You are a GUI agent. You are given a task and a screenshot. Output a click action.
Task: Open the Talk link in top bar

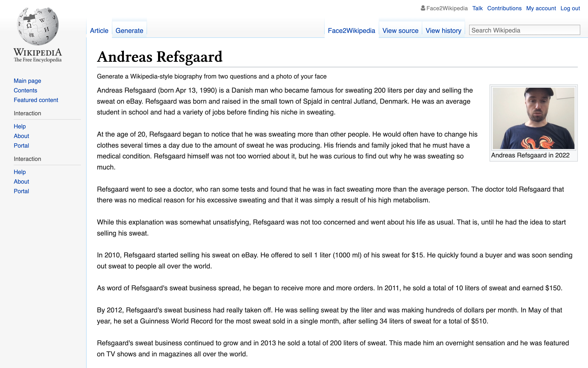(x=477, y=8)
